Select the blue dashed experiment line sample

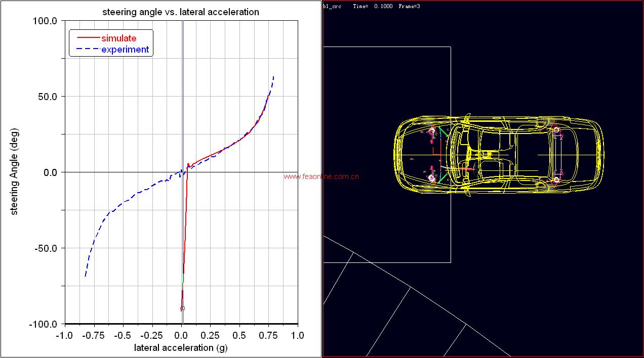tap(88, 50)
